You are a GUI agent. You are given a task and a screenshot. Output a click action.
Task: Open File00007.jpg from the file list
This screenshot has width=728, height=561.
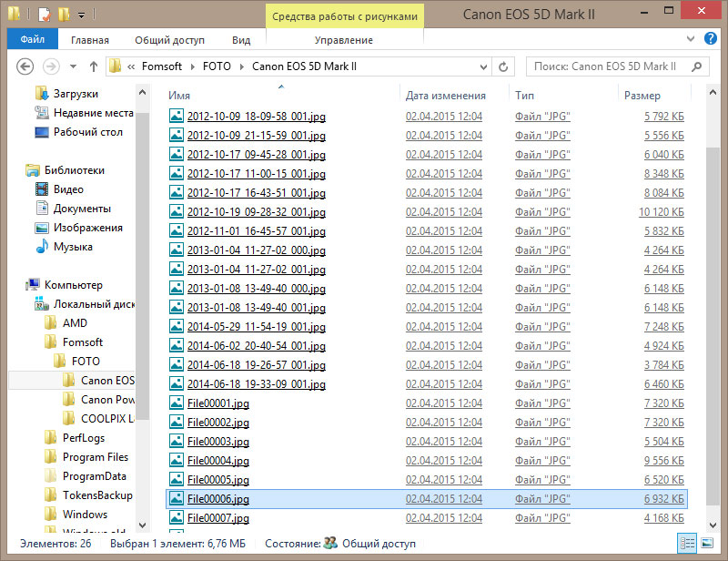(219, 517)
